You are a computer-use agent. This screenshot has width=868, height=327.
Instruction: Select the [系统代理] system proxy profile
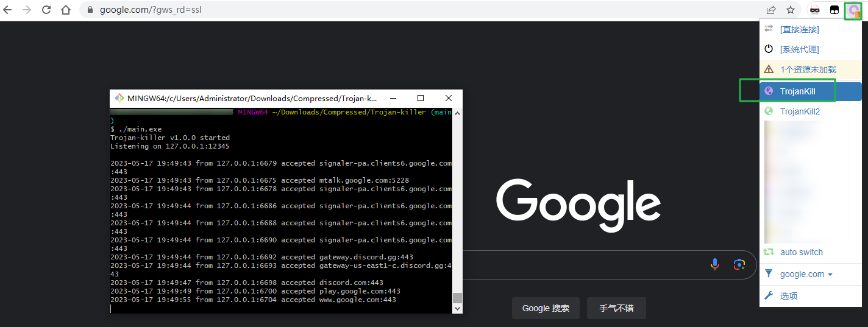pyautogui.click(x=811, y=49)
